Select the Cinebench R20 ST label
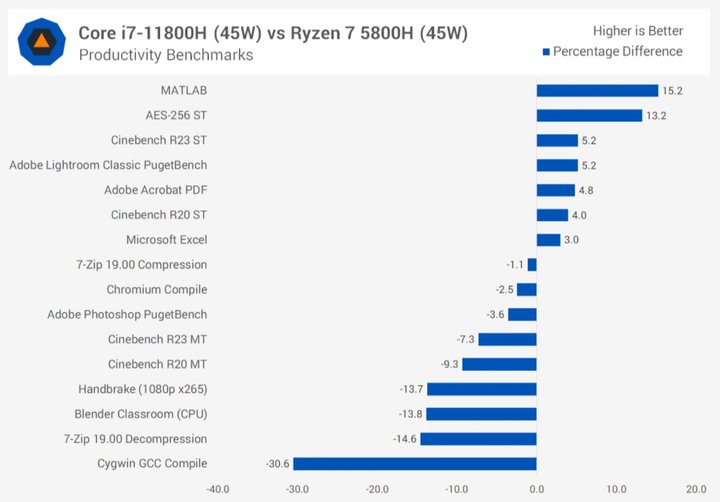The image size is (720, 502). click(x=159, y=215)
